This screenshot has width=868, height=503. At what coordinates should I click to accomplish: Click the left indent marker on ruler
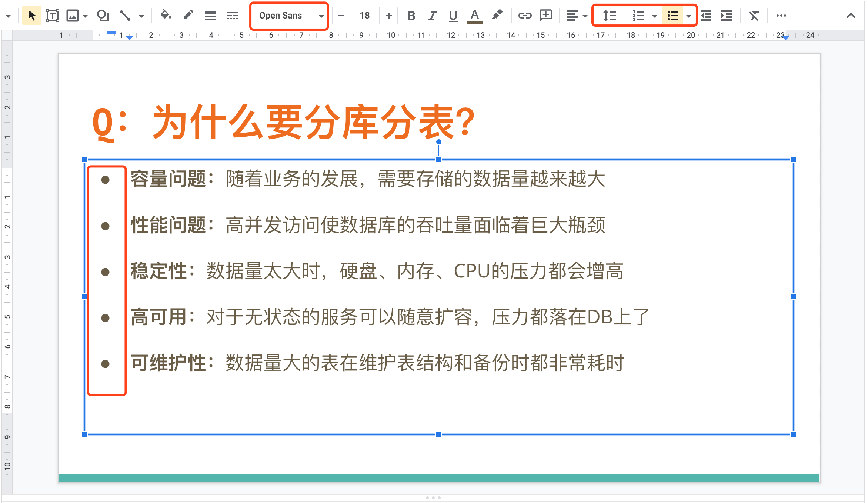click(130, 37)
